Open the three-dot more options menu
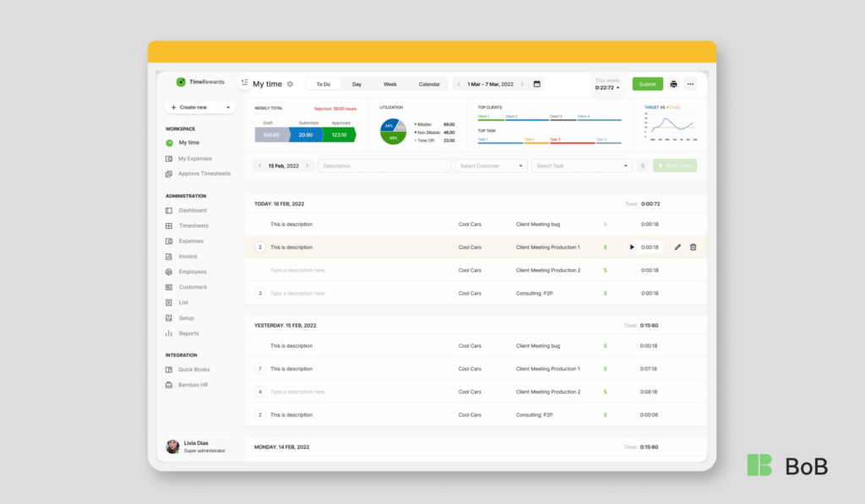This screenshot has width=865, height=504. click(690, 84)
